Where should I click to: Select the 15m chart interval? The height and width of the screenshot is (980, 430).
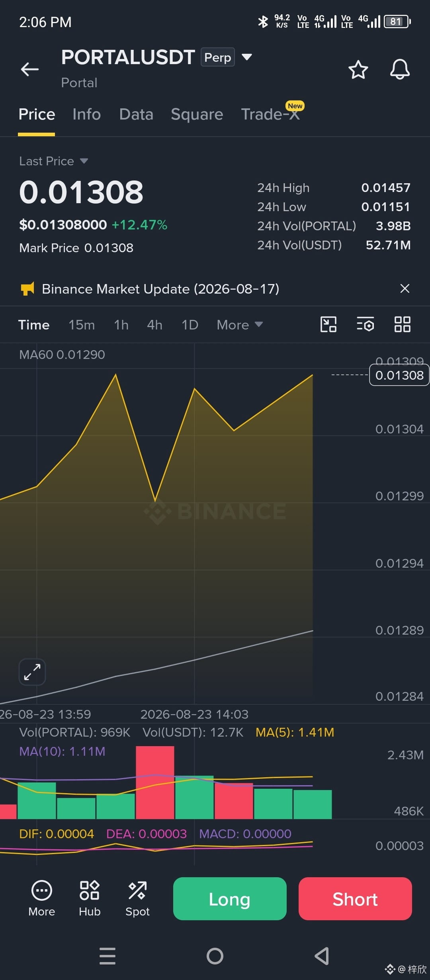[82, 325]
